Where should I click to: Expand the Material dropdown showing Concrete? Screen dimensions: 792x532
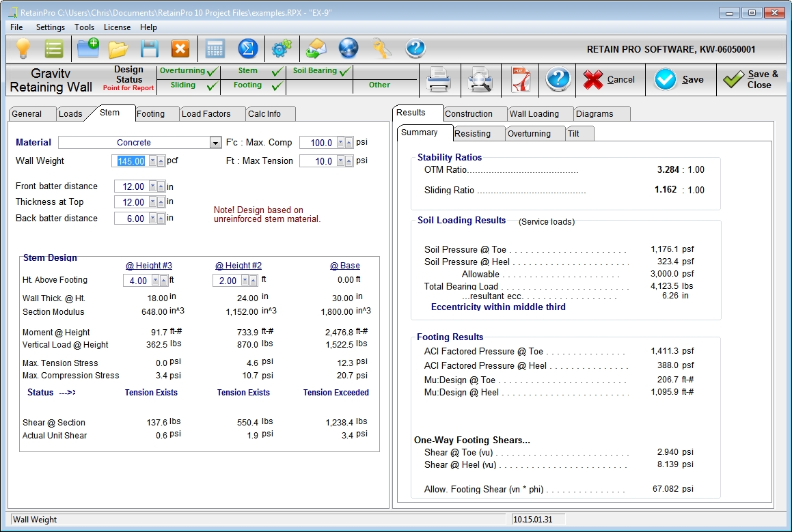pos(215,143)
